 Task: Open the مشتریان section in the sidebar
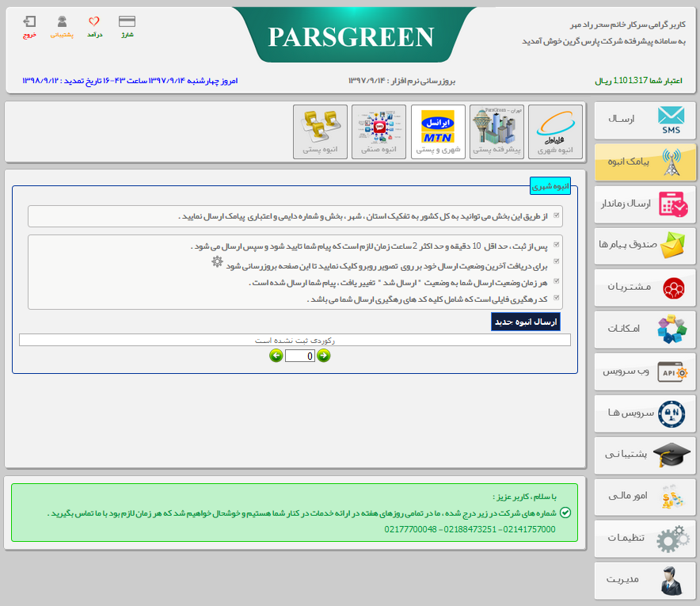tap(645, 288)
